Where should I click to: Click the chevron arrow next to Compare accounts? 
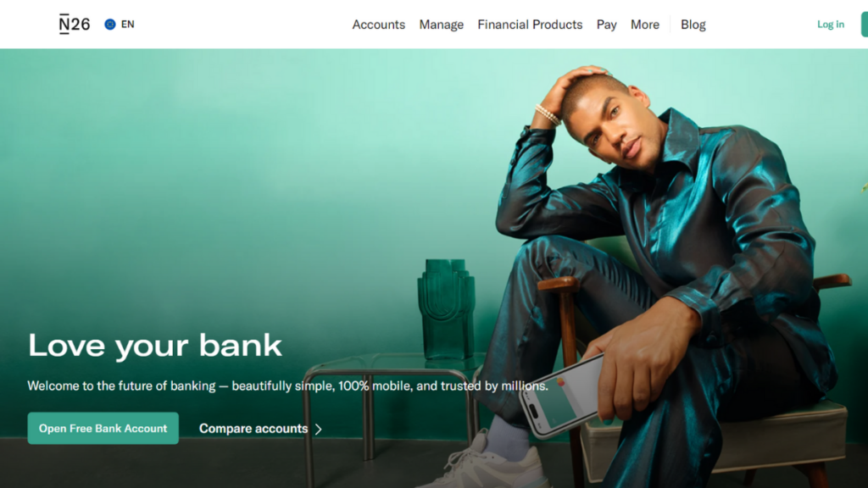tap(319, 430)
